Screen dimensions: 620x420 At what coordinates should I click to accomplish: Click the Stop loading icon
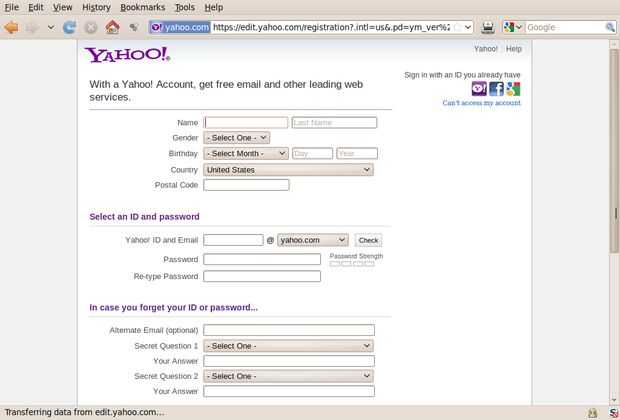[x=91, y=27]
